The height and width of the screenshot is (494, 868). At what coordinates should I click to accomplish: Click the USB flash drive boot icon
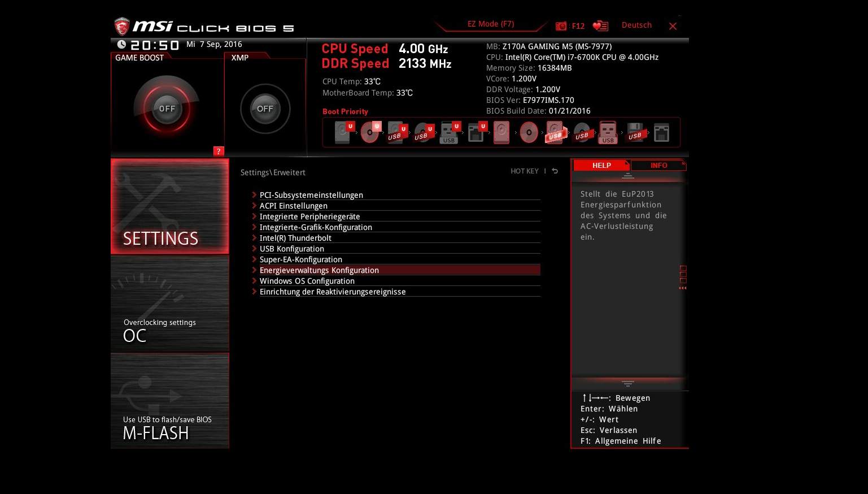(608, 132)
